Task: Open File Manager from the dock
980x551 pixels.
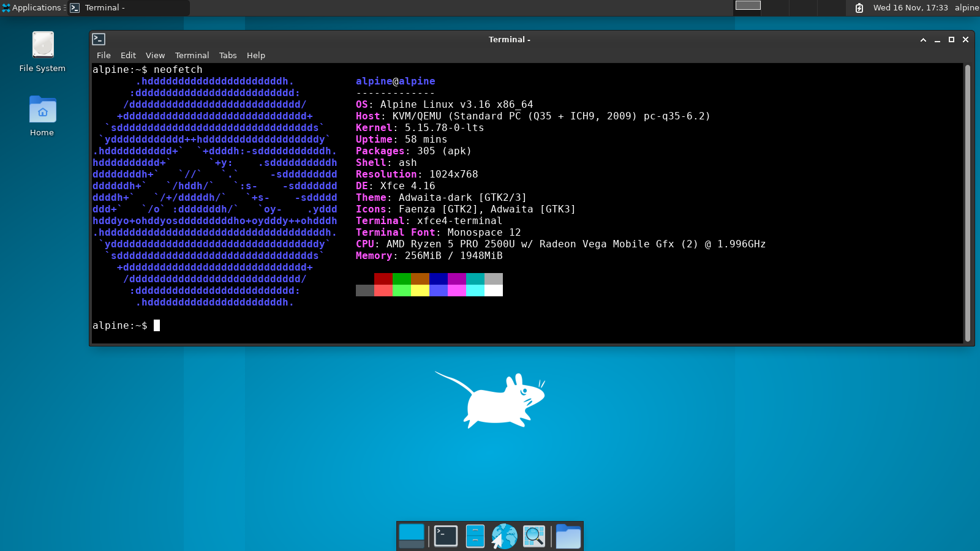Action: (x=475, y=536)
